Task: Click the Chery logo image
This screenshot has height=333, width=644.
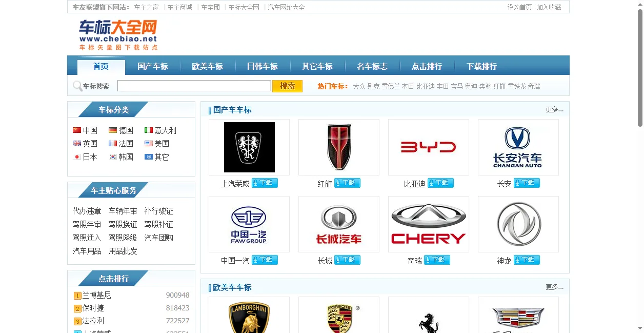Action: [428, 224]
